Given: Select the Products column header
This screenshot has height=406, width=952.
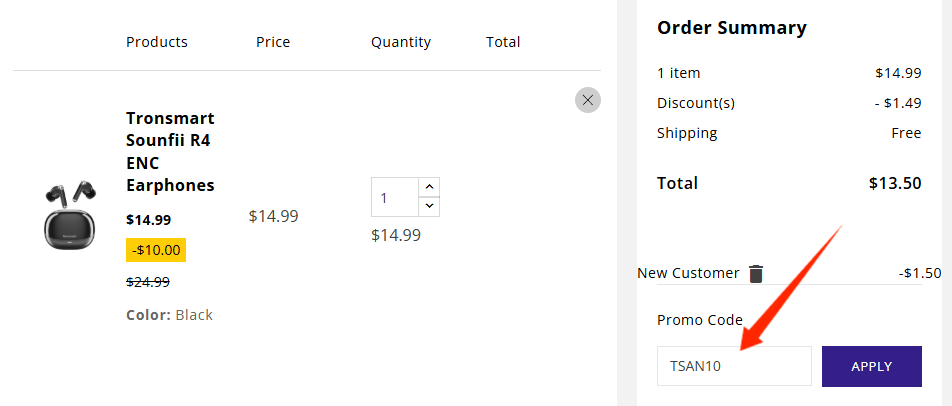Looking at the screenshot, I should (157, 42).
